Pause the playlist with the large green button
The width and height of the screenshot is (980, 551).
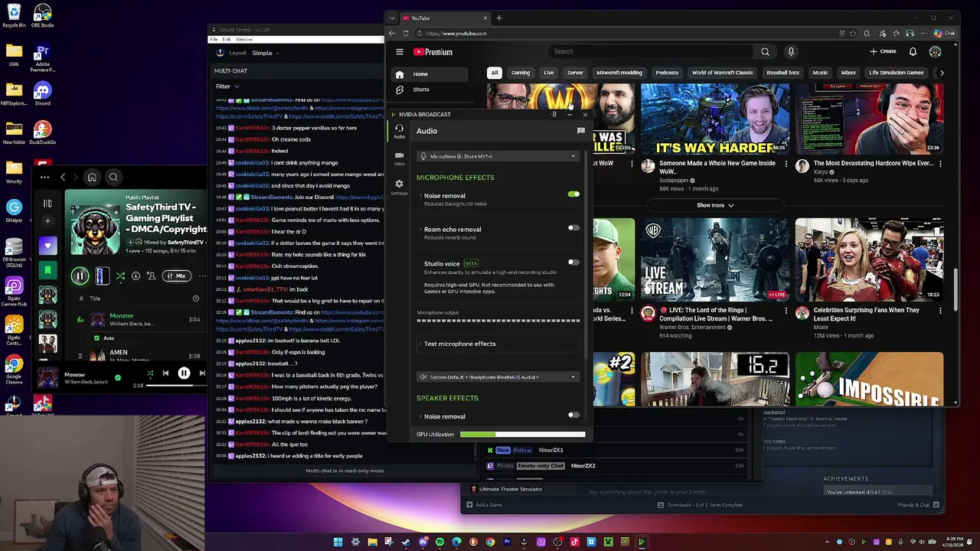point(80,276)
